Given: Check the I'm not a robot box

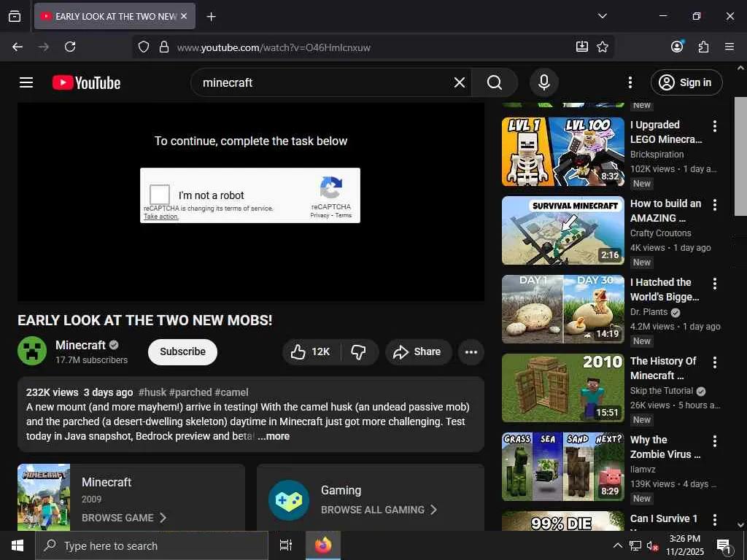Looking at the screenshot, I should click(160, 195).
